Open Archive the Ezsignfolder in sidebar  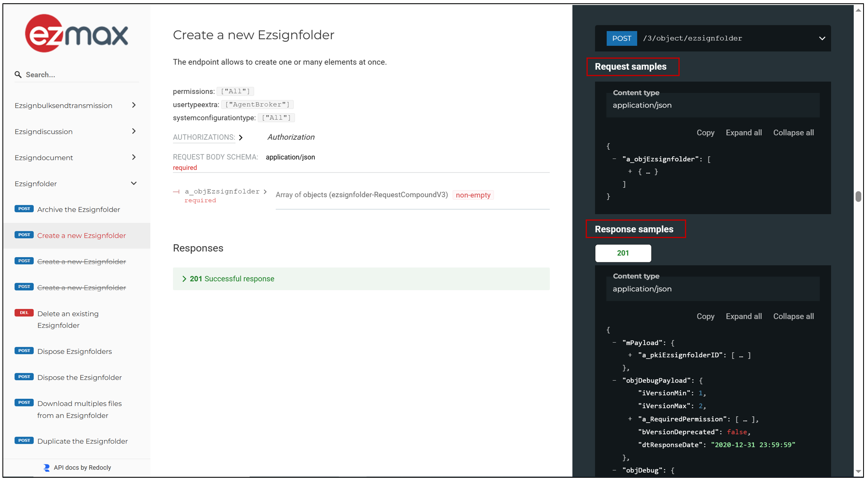click(79, 209)
